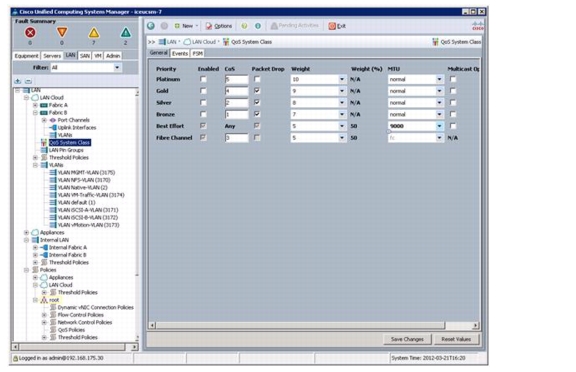Click Save Changes button
Screen dimensions: 576x372
tap(407, 339)
